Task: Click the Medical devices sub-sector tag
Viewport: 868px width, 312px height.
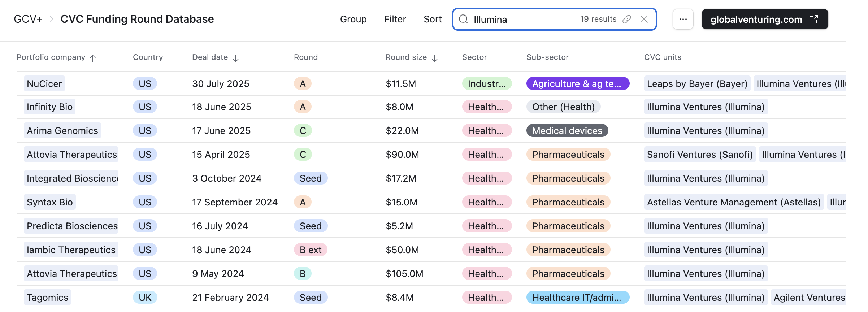Action: click(567, 130)
